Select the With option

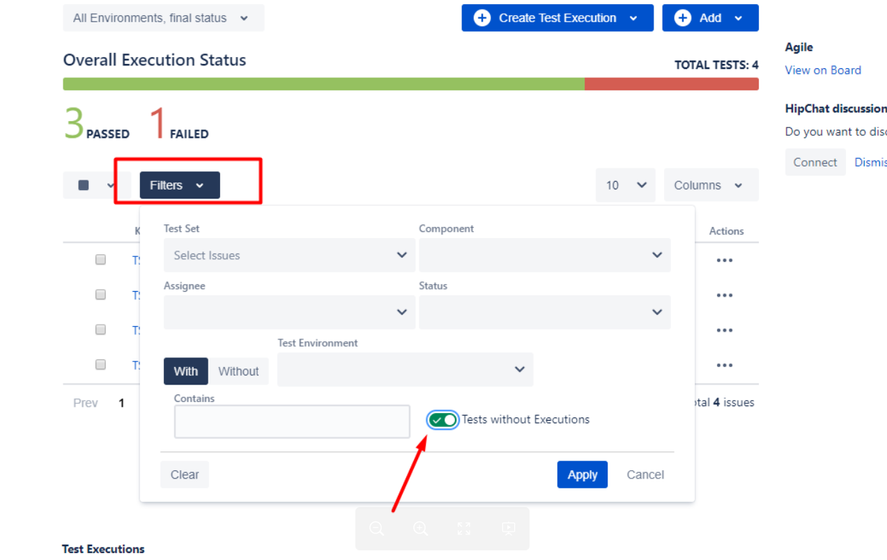186,371
